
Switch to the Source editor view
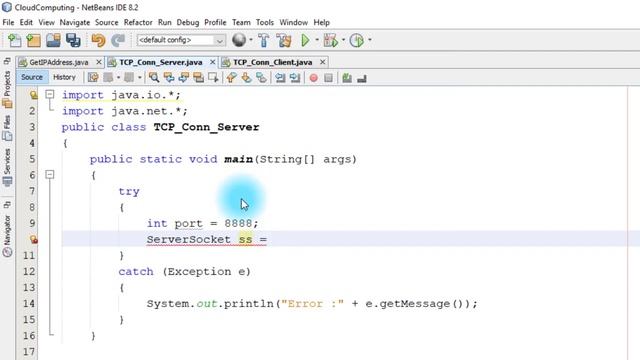coord(32,77)
